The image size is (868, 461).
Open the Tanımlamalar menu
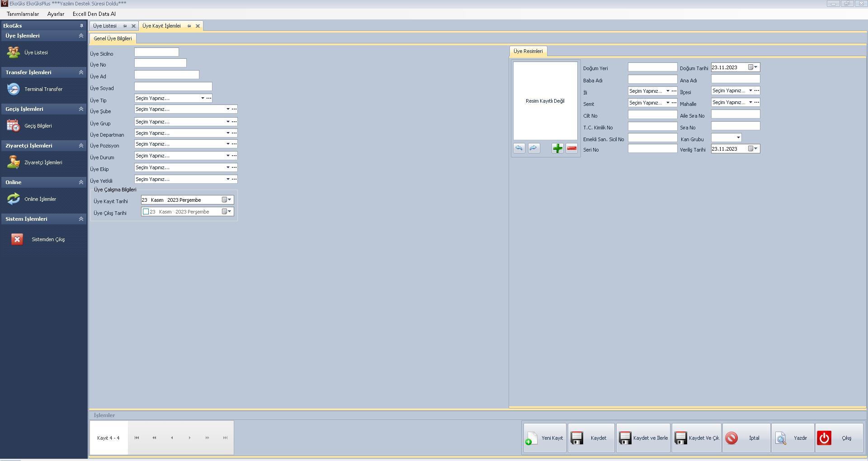[23, 14]
